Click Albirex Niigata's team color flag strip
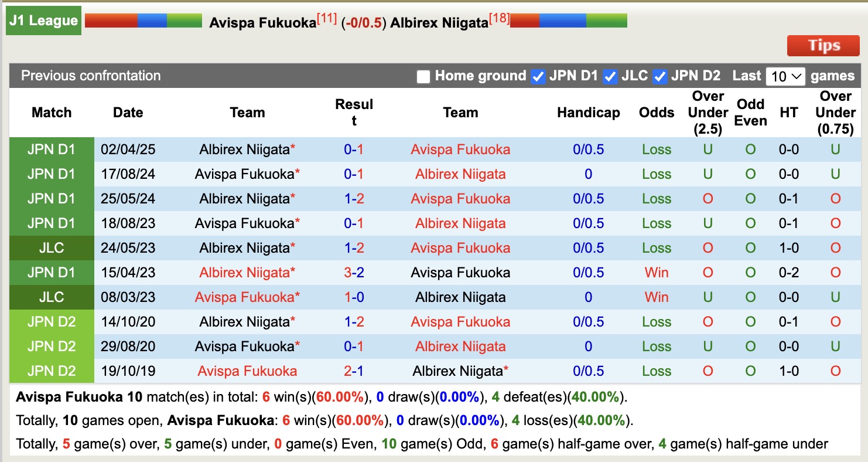Viewport: 868px width, 462px height. coord(568,19)
